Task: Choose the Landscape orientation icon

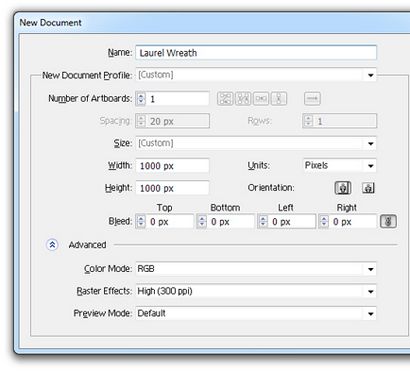Action: 368,188
